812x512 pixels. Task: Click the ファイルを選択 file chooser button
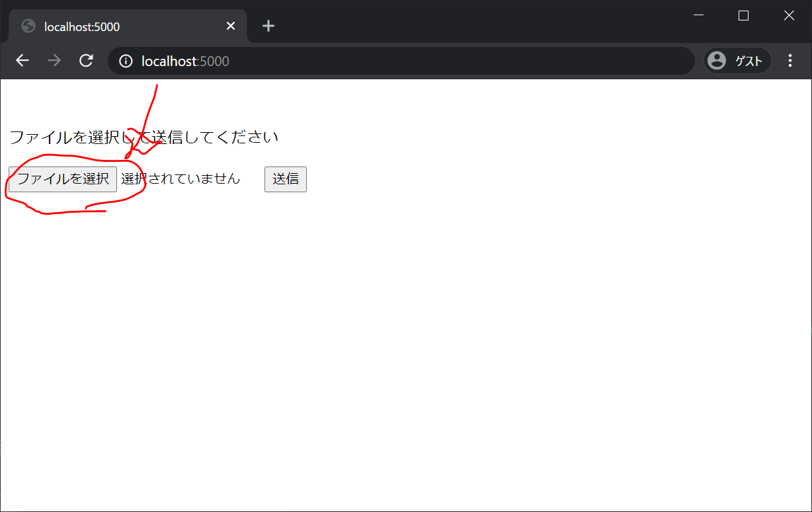point(63,179)
